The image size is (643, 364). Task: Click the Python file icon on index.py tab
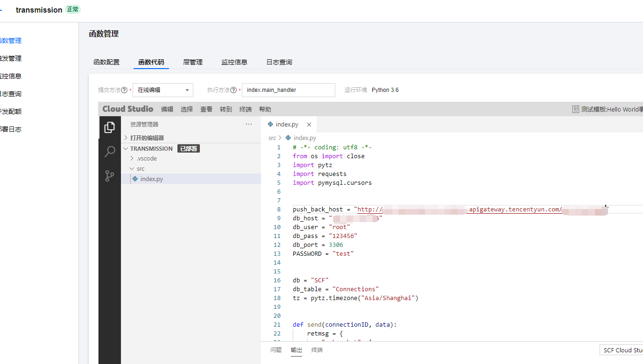(x=270, y=124)
